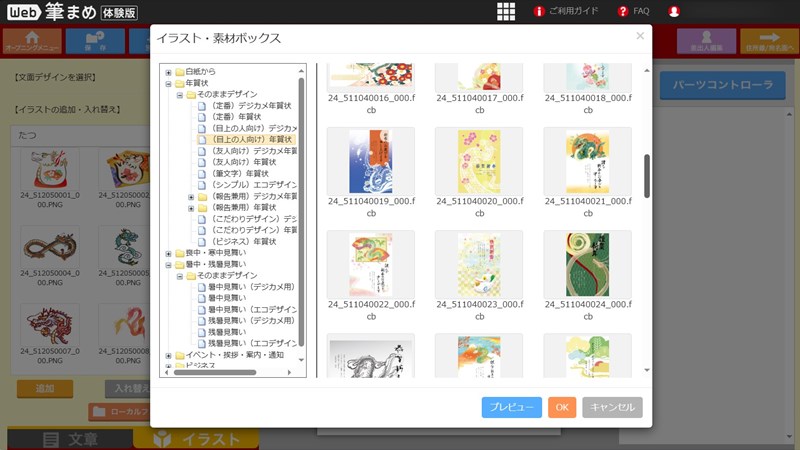800x450 pixels.
Task: Select 暑中見舞い(エコデザイン) tree item
Action: pos(247,309)
